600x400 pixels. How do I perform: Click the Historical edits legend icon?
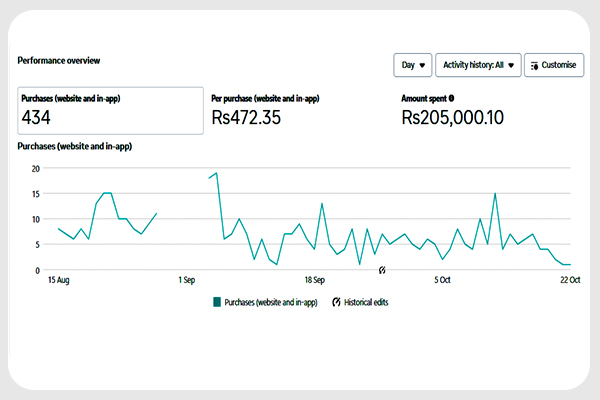pos(336,301)
